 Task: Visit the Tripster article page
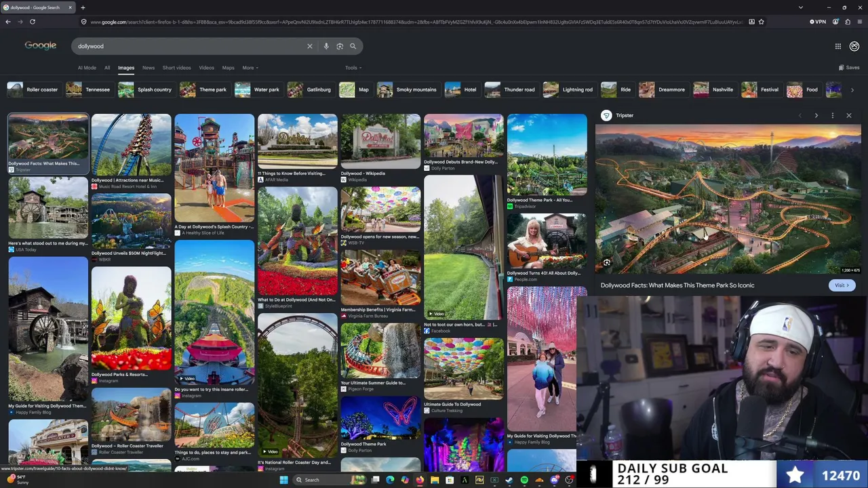[x=841, y=285]
